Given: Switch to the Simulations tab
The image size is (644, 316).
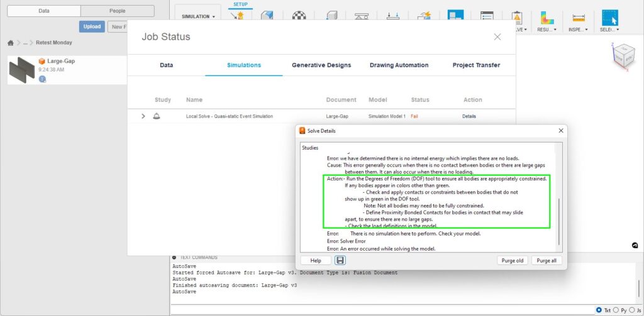Looking at the screenshot, I should pyautogui.click(x=244, y=65).
